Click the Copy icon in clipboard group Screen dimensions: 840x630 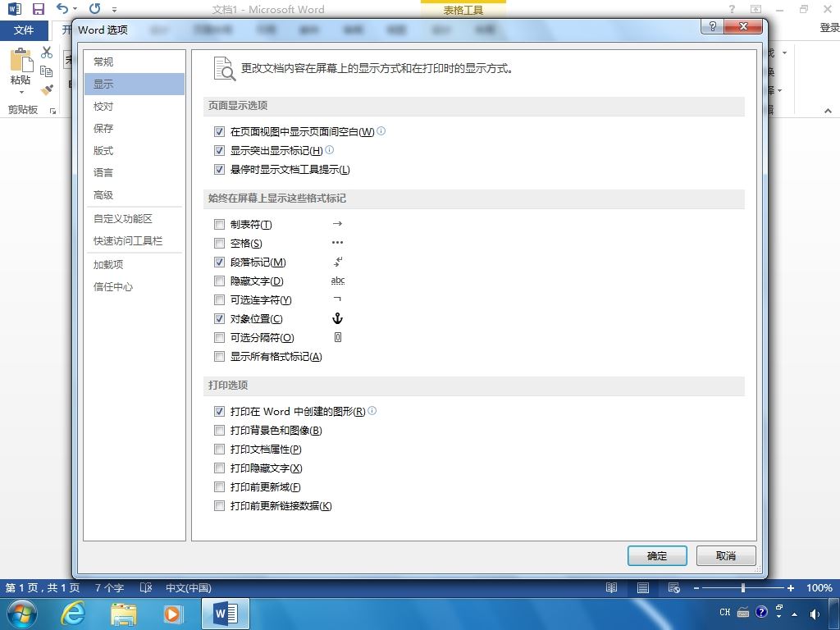(47, 71)
